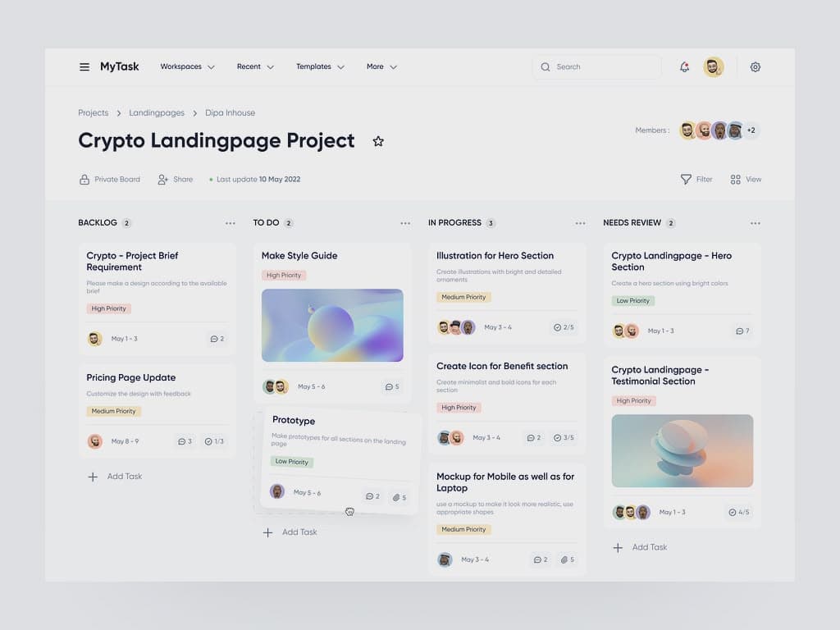Click the Filter funnel icon
This screenshot has height=630, width=840.
click(687, 179)
